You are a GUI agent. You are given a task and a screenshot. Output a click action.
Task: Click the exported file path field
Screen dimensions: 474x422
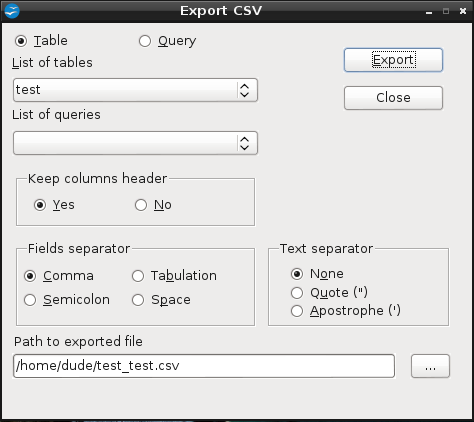point(204,366)
